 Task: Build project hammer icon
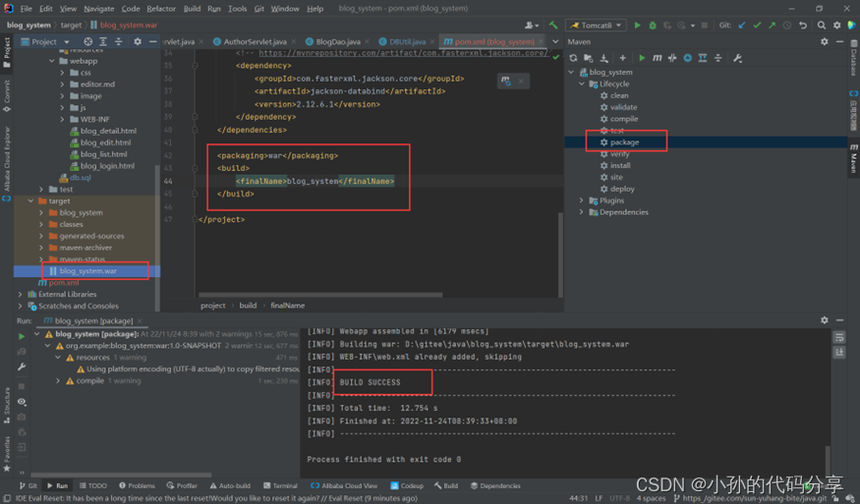pyautogui.click(x=553, y=26)
